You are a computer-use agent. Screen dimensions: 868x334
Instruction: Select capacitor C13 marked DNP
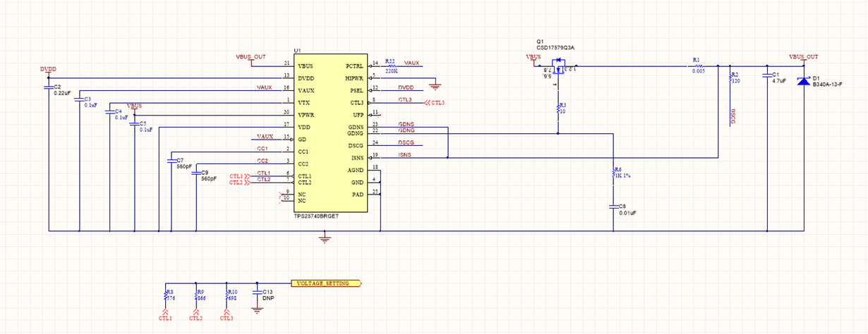pyautogui.click(x=256, y=292)
